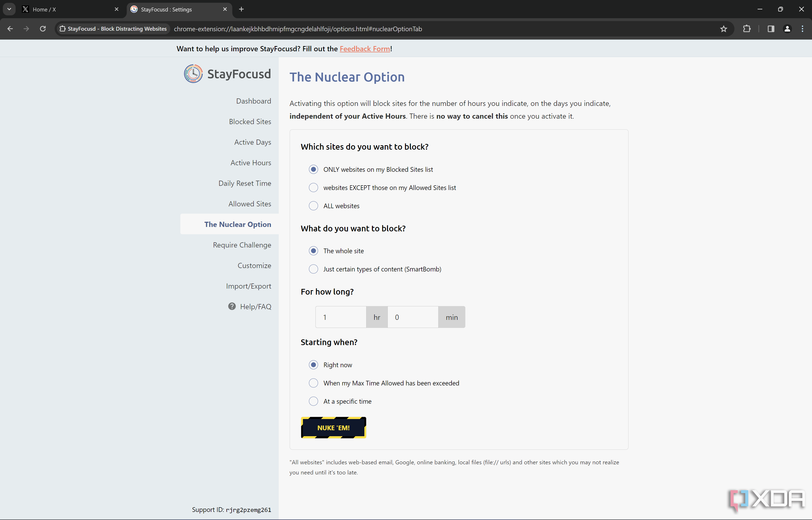Open Help/FAQ page
The width and height of the screenshot is (812, 520).
coord(256,307)
